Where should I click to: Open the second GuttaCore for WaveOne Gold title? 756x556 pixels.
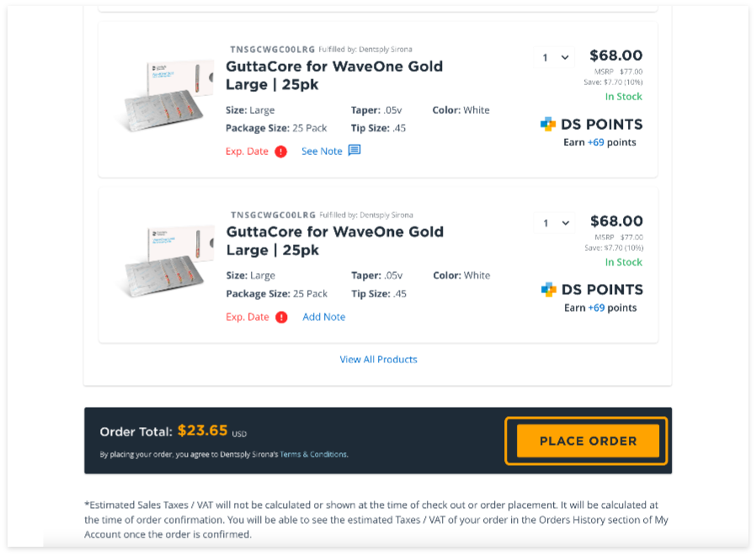click(x=334, y=240)
